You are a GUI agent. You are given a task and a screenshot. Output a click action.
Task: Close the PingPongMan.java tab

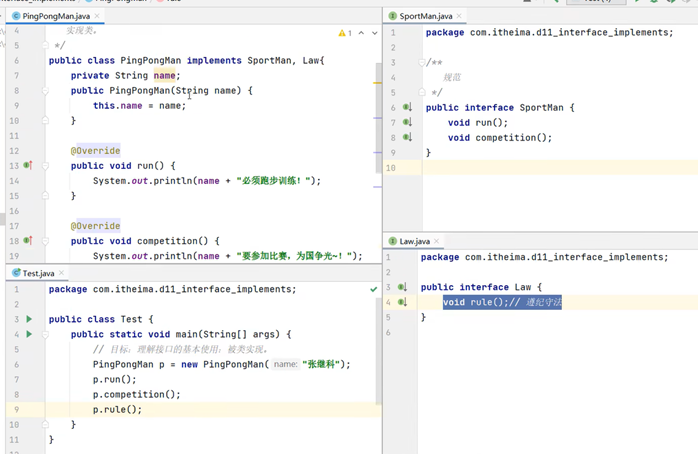tap(97, 16)
